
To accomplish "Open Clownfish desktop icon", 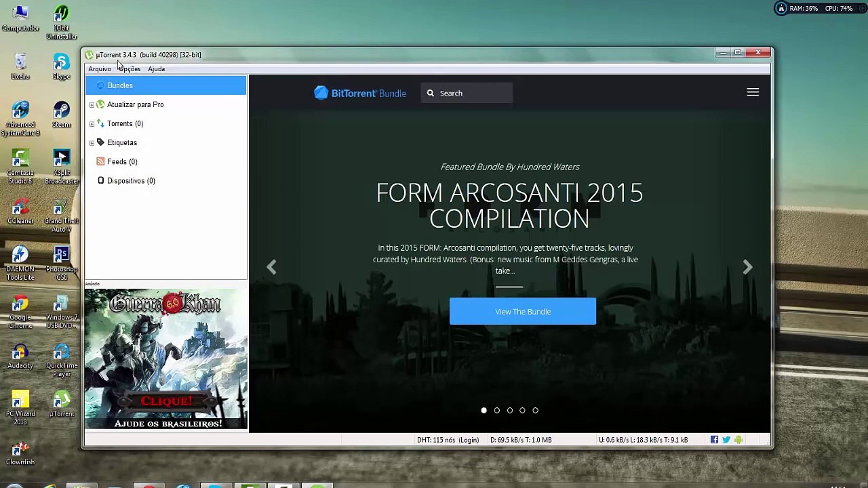I will pyautogui.click(x=20, y=453).
